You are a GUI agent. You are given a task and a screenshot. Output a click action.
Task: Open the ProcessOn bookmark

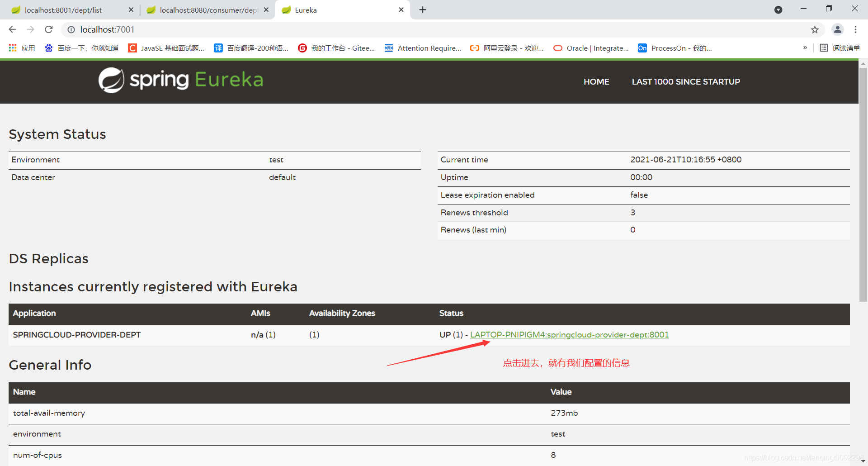675,48
